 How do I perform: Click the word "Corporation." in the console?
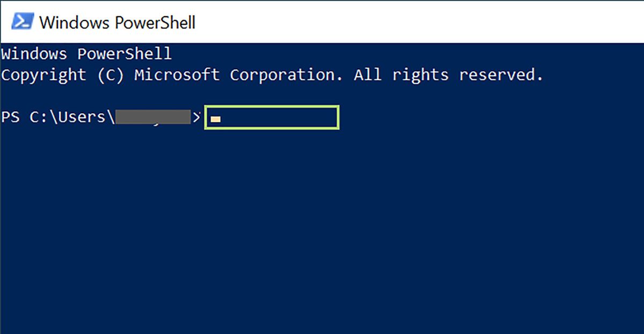point(287,75)
